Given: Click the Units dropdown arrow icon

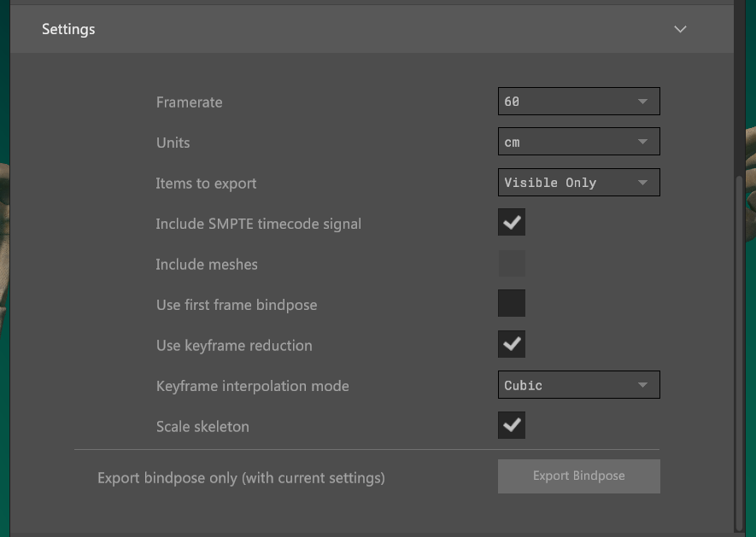Looking at the screenshot, I should coord(642,143).
